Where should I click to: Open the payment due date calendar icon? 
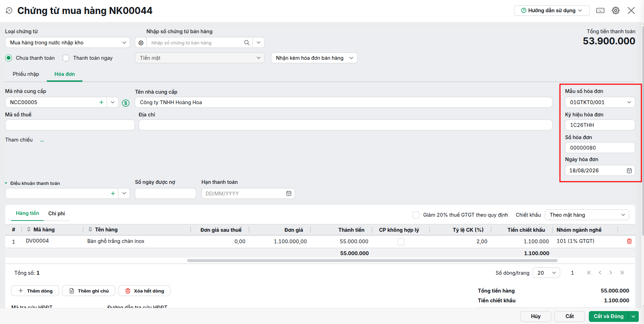point(289,193)
